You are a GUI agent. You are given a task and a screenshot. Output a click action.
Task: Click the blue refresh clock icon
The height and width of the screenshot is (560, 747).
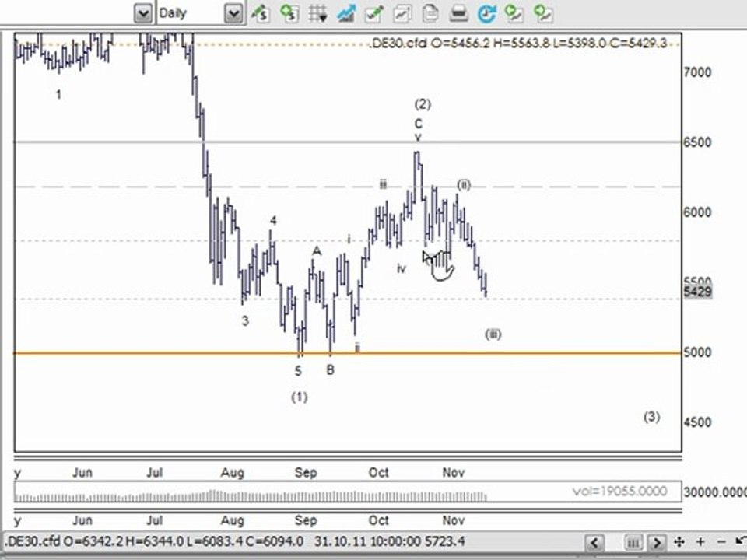pyautogui.click(x=487, y=13)
